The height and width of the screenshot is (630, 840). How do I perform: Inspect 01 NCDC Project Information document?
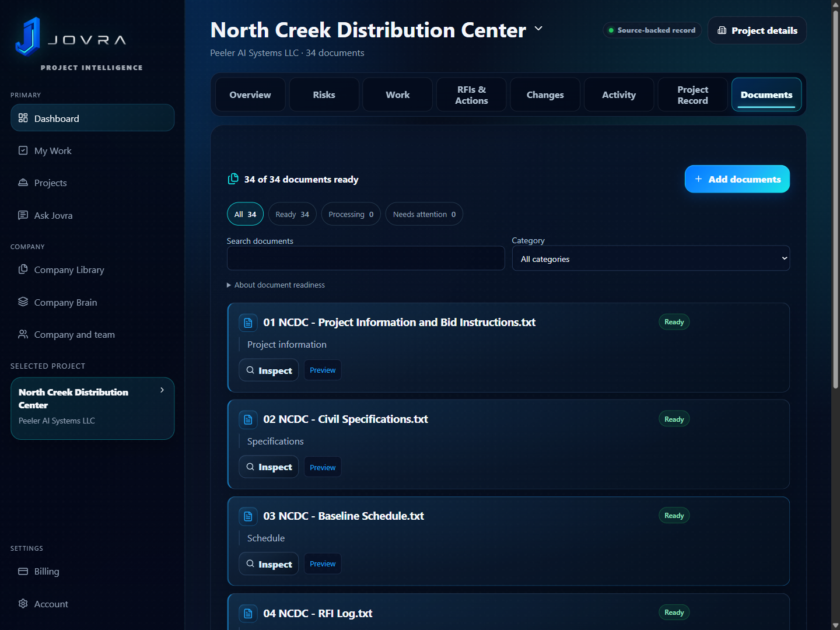pos(269,370)
